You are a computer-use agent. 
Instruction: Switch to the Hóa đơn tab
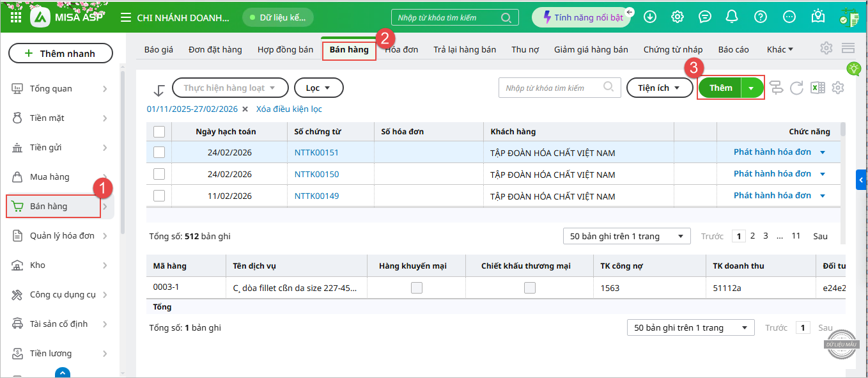point(402,49)
